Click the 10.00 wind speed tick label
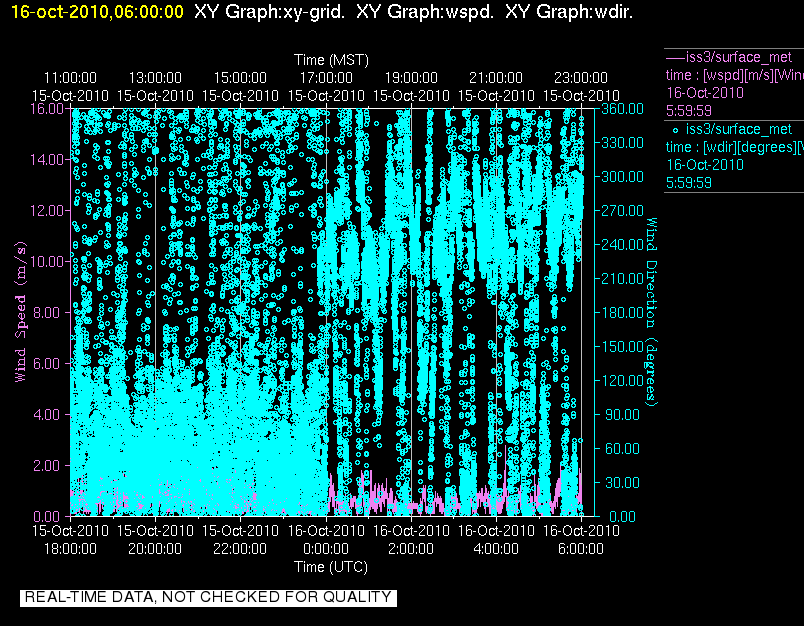804x626 pixels. coord(47,261)
